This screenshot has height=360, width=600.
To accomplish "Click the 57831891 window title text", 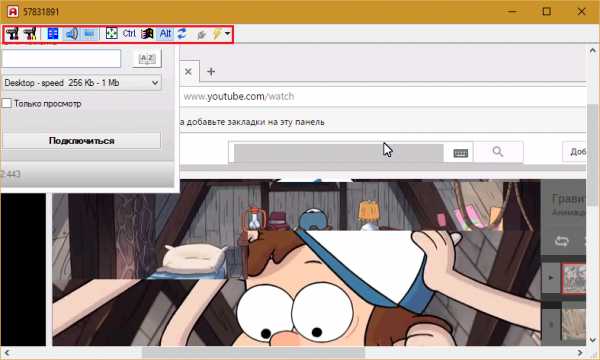I will pyautogui.click(x=41, y=12).
